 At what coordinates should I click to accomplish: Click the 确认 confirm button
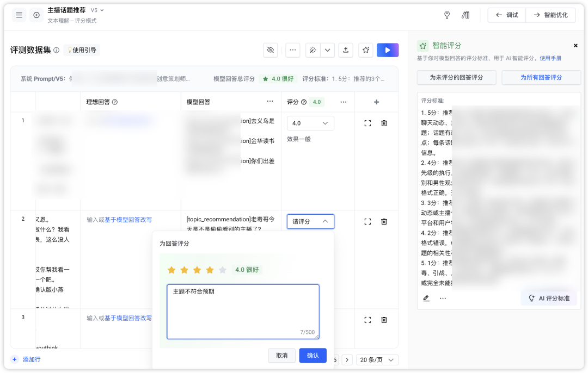[313, 355]
